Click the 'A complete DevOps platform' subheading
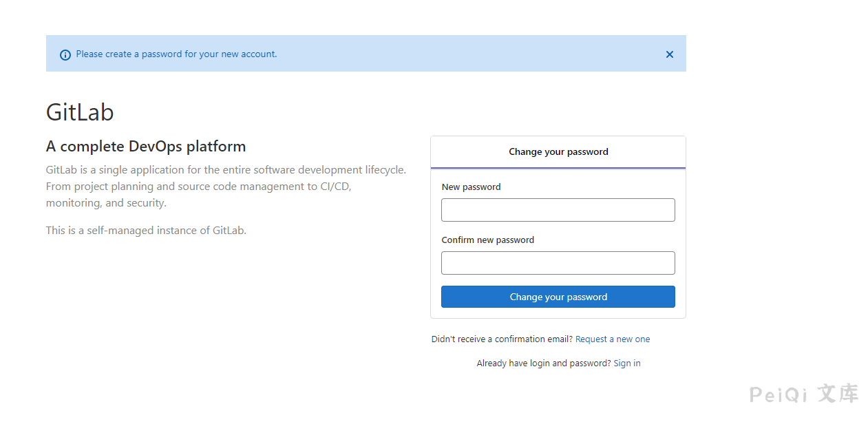This screenshot has height=422, width=868. click(x=146, y=147)
